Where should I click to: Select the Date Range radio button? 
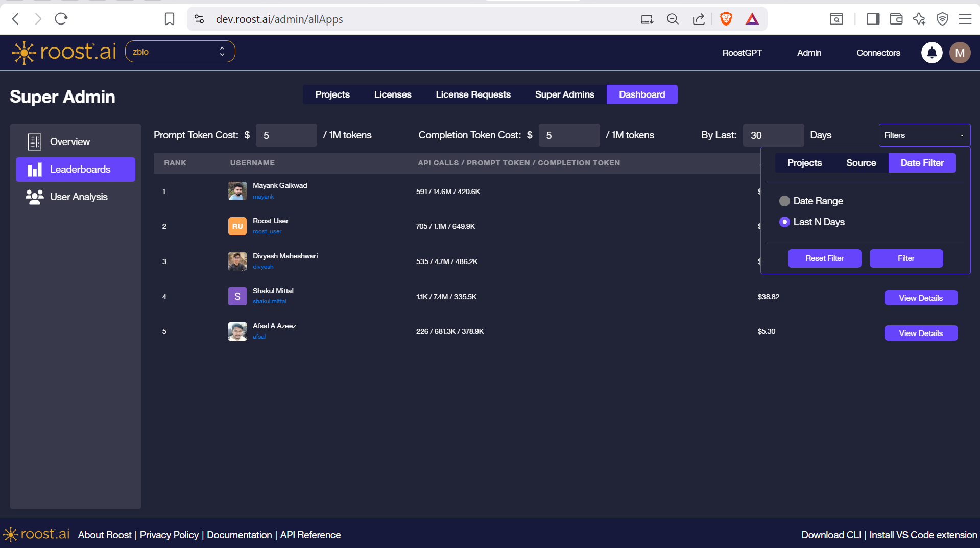pos(784,201)
